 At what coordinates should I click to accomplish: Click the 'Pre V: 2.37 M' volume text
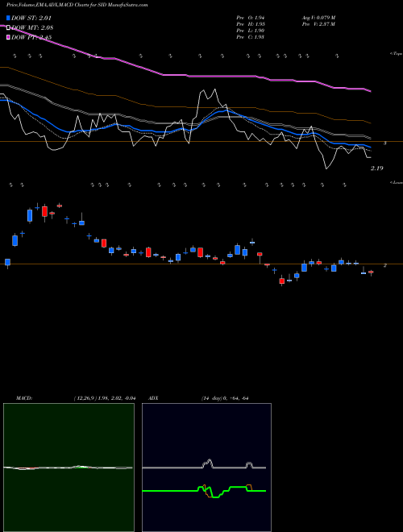click(x=319, y=24)
